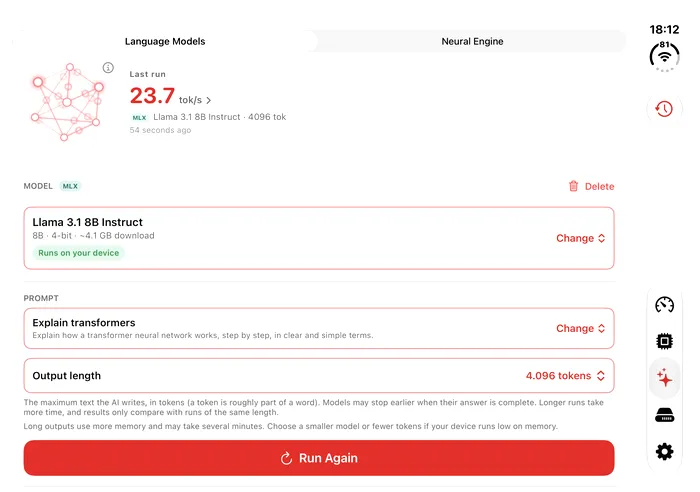Open the CPU chip section
This screenshot has height=492, width=700.
tap(664, 341)
